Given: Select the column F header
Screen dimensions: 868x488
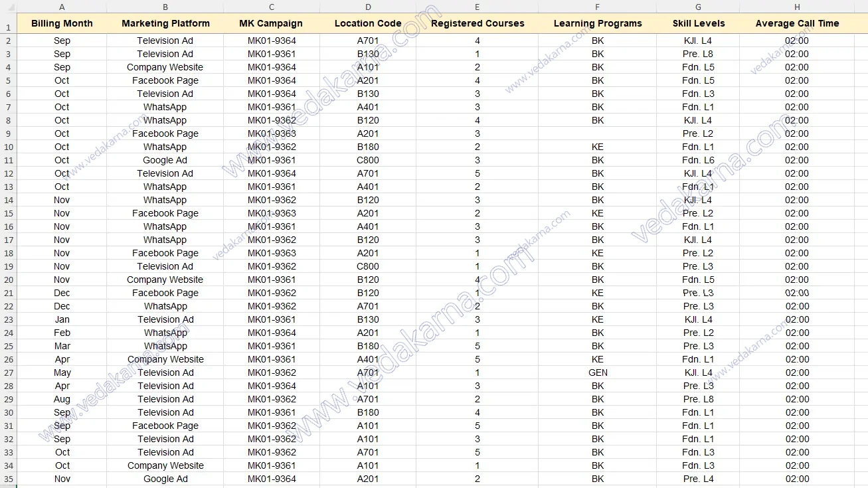Looking at the screenshot, I should coord(598,7).
